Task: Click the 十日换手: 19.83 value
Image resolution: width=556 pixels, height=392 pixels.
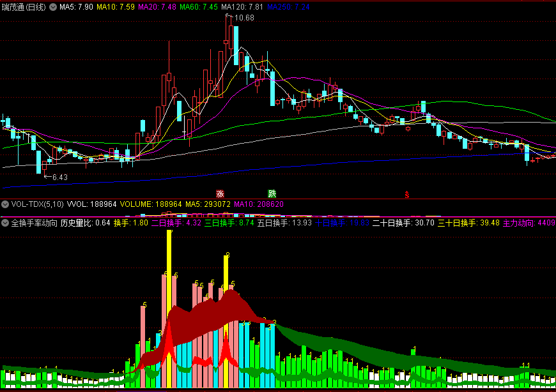Action: coord(342,223)
